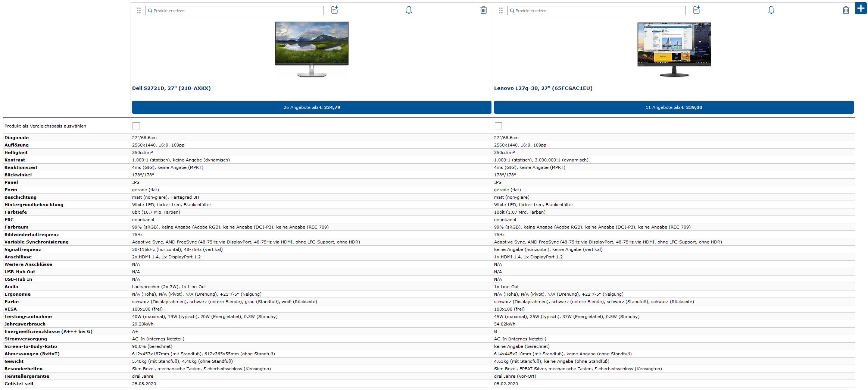The image size is (868, 390).
Task: Click Dell value '8bit (16.7 Mio. Farben)'
Action: [156, 212]
